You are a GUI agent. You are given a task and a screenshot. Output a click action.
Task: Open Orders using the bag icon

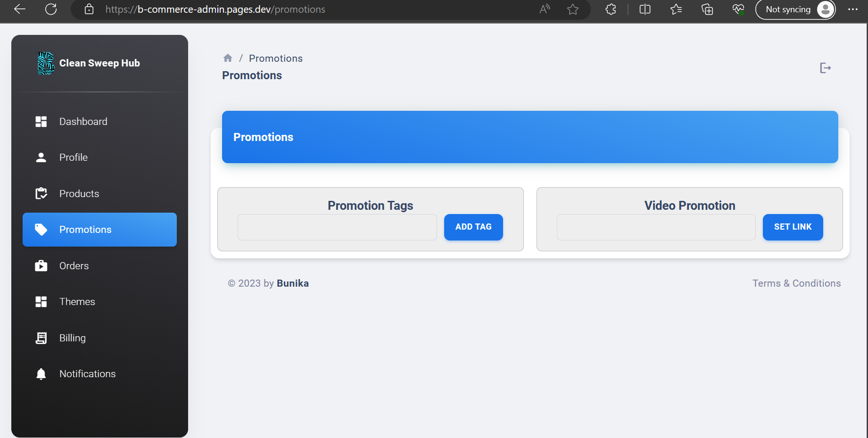click(x=41, y=265)
